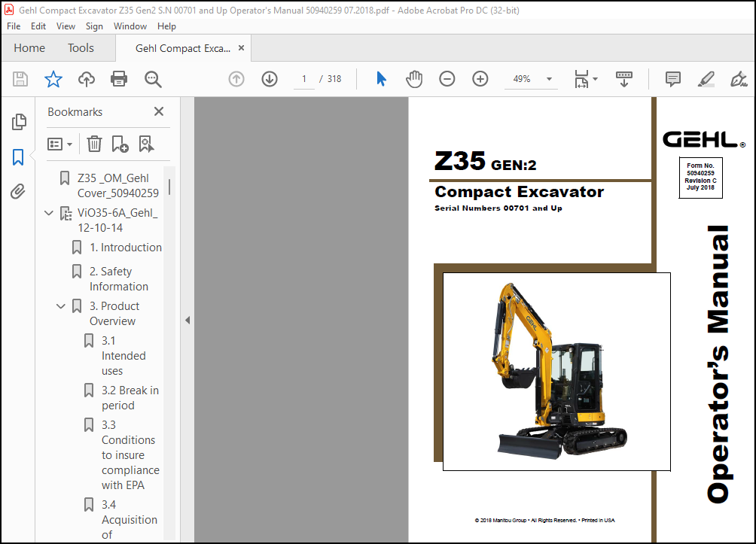
Task: Click the 49% zoom value field
Action: pos(522,79)
